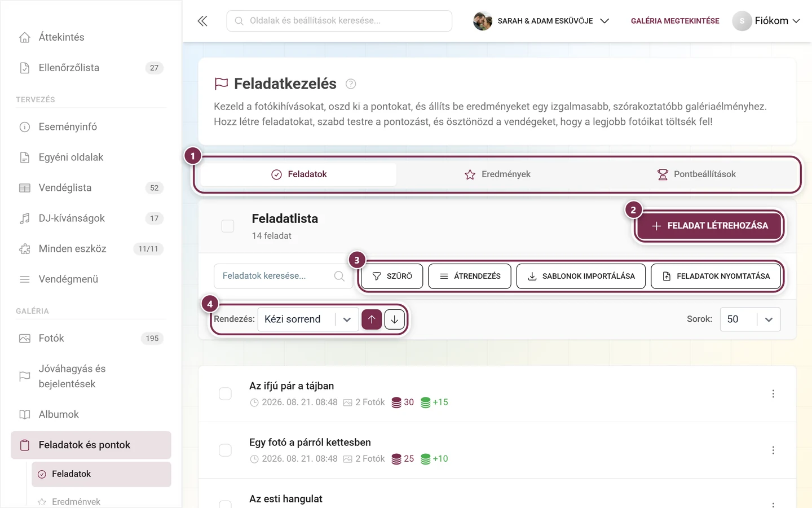Focus the Feladatok keresése search field
Image resolution: width=812 pixels, height=508 pixels.
point(284,276)
